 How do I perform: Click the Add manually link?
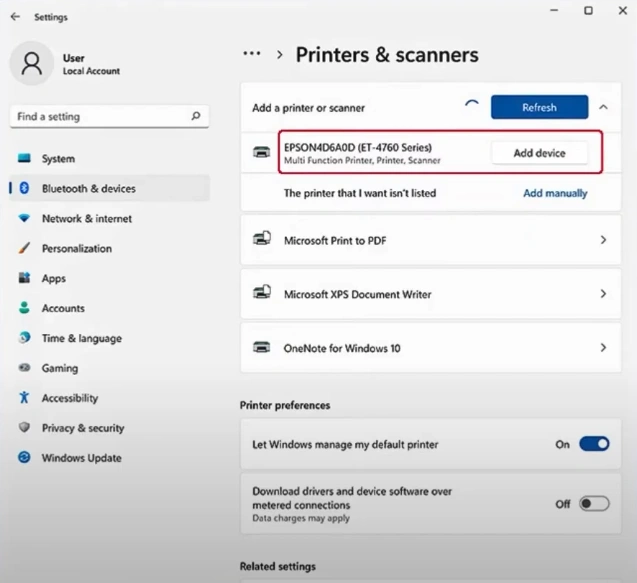click(x=555, y=193)
